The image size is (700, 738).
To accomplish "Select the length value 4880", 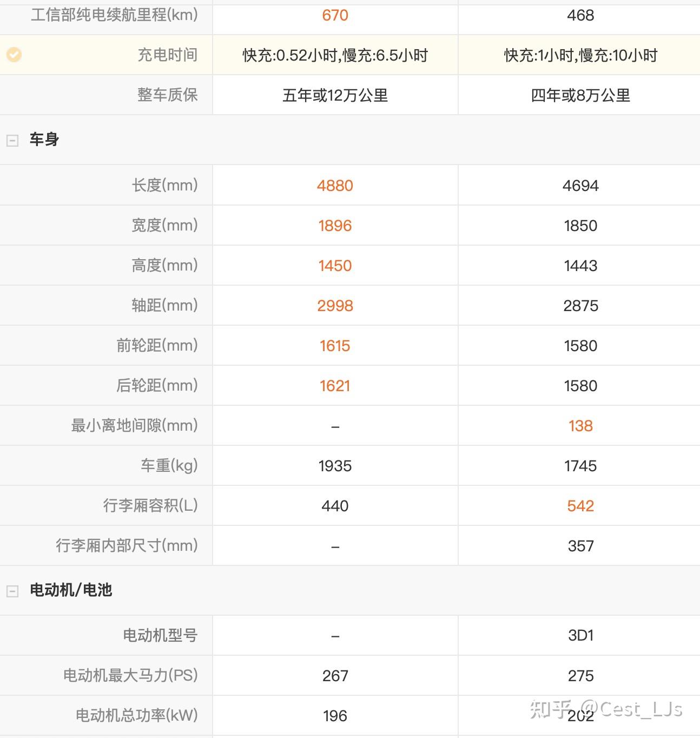I will (335, 186).
